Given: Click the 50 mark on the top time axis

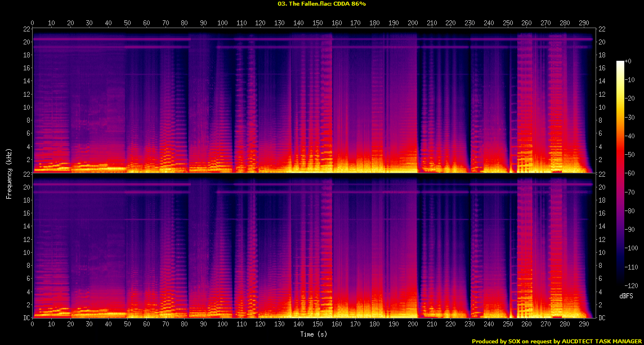Looking at the screenshot, I should click(128, 23).
